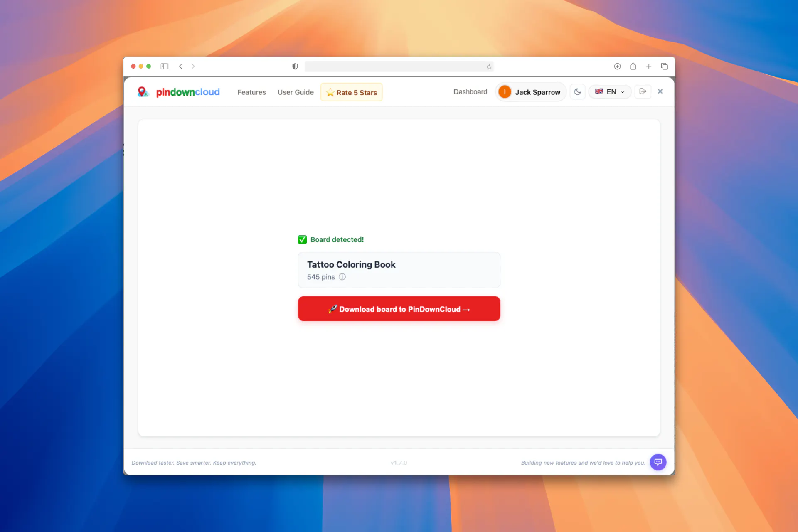Click the Board detected! message
Image resolution: width=798 pixels, height=532 pixels.
337,240
